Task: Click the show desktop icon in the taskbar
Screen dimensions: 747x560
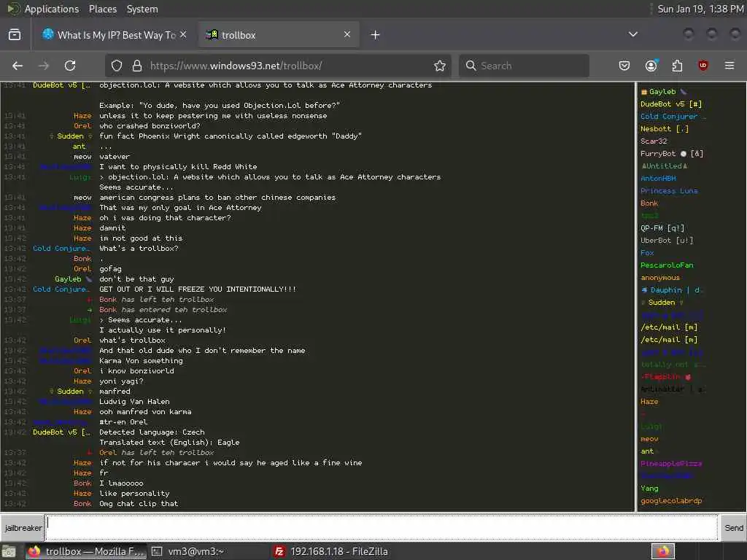Action: pos(9,551)
